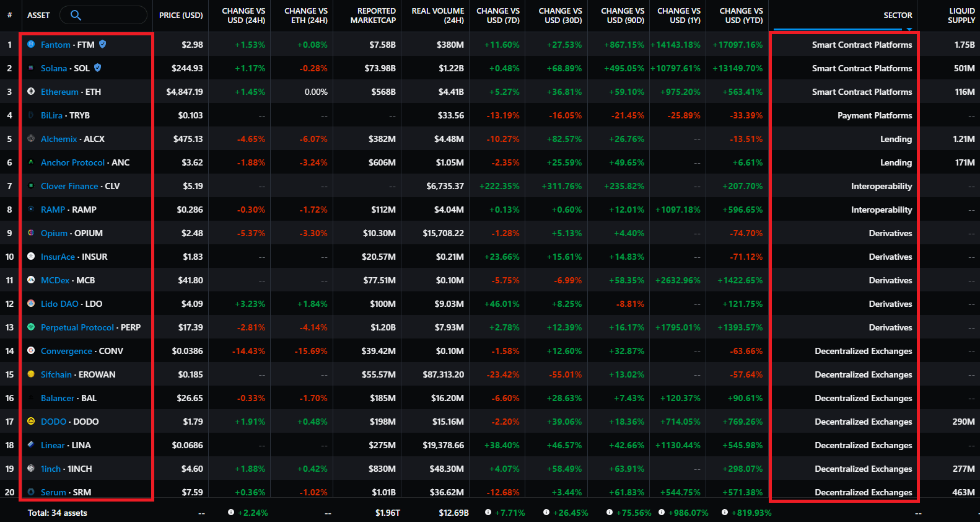Viewport: 980px width, 522px height.
Task: Focus the asset search input field
Action: [x=103, y=15]
